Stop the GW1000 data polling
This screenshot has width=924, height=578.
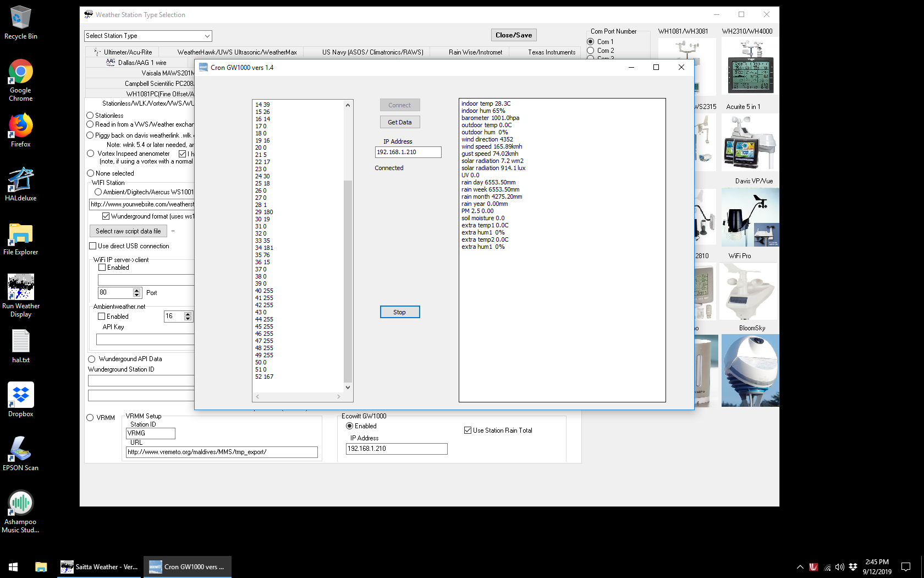tap(400, 312)
